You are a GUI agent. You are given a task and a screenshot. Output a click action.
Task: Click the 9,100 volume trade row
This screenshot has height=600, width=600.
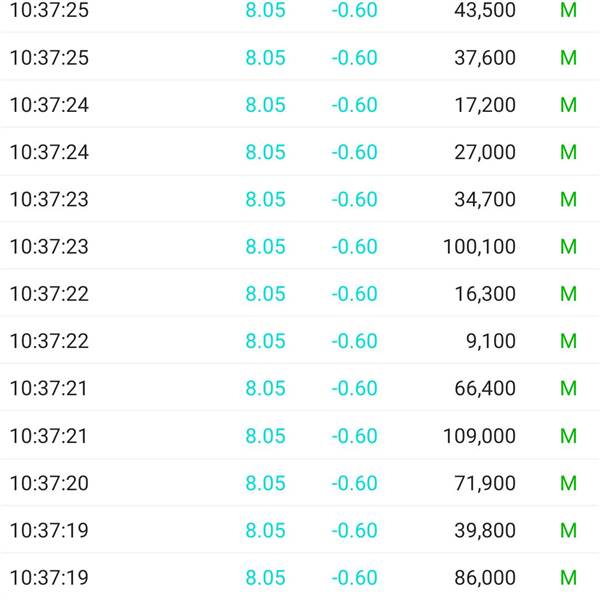(x=300, y=341)
